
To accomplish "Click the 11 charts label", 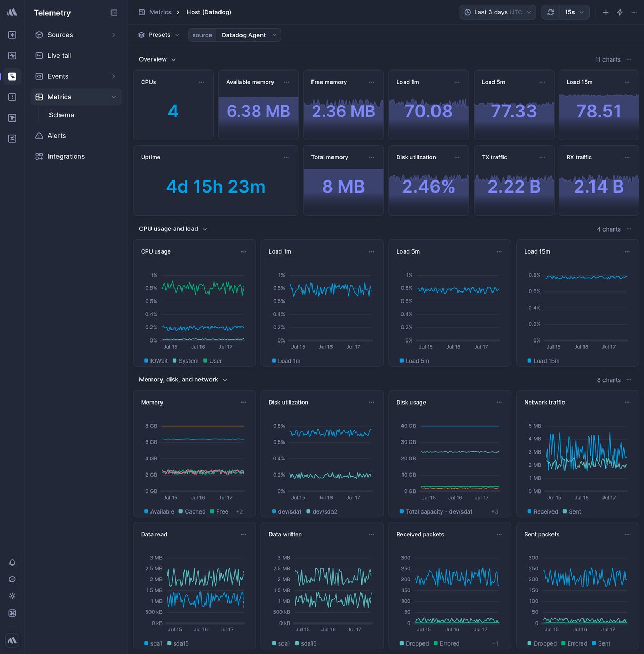I will pyautogui.click(x=608, y=59).
